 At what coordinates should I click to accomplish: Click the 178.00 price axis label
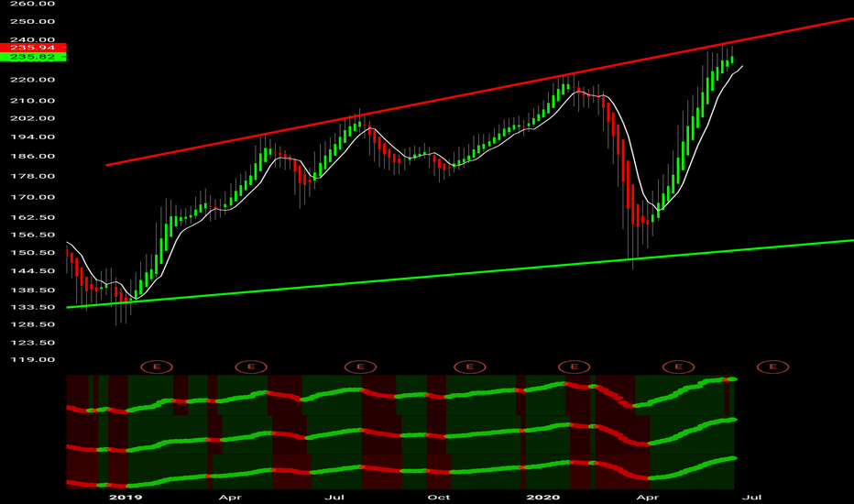click(x=33, y=176)
